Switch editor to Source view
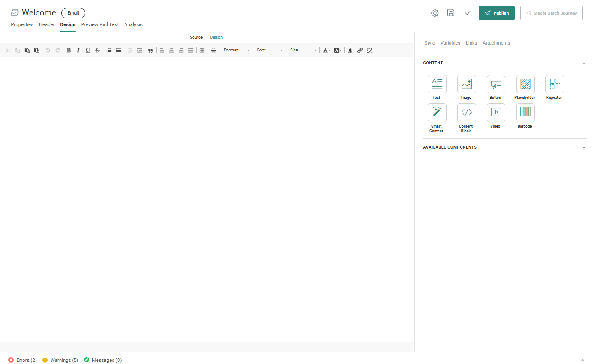Viewport: 593px width, 364px height. [196, 37]
